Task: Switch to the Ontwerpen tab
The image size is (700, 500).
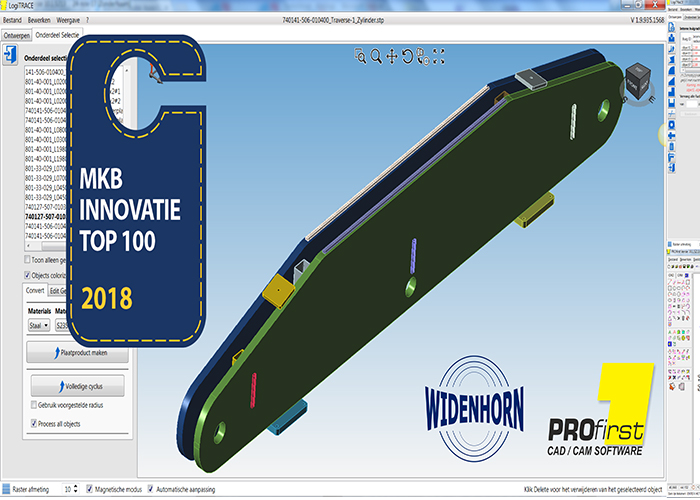Action: (x=17, y=35)
